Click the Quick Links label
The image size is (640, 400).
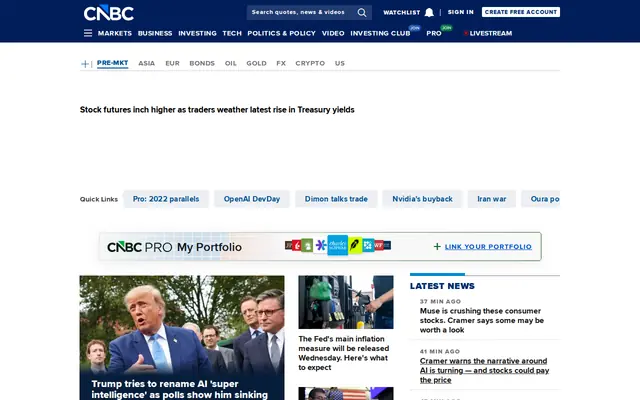(99, 199)
